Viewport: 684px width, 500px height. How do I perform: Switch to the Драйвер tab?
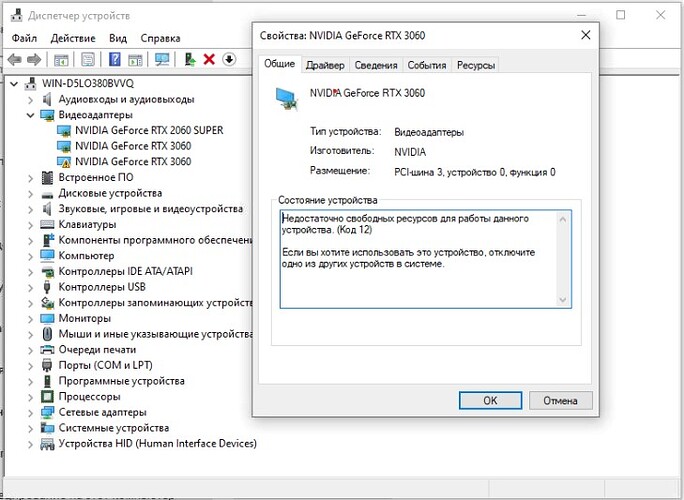pyautogui.click(x=325, y=65)
